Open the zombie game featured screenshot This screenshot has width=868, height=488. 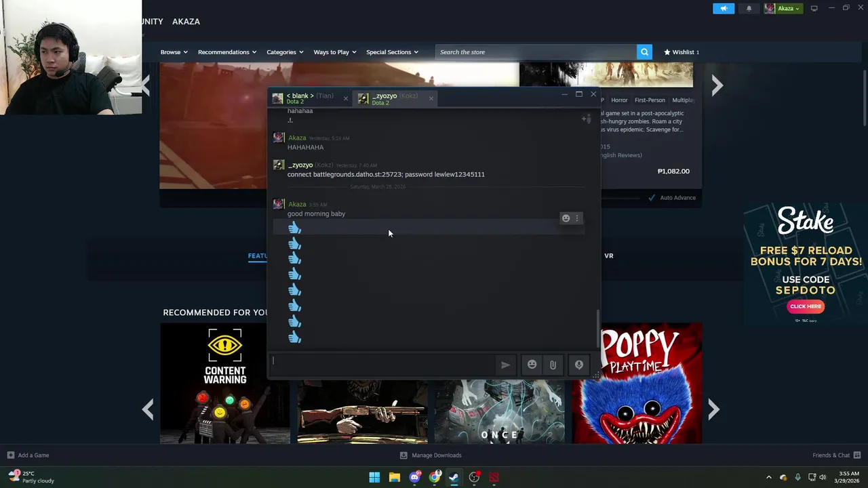606,75
